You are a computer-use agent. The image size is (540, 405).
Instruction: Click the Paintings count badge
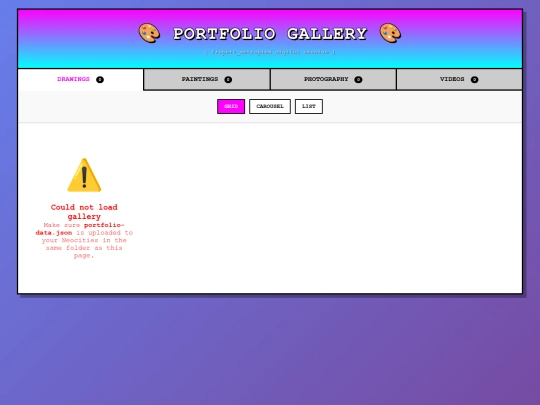pos(228,80)
